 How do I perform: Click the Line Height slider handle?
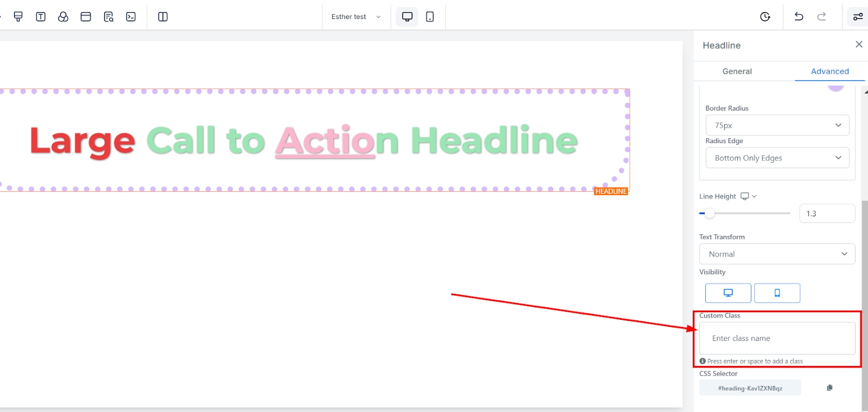[x=710, y=214]
